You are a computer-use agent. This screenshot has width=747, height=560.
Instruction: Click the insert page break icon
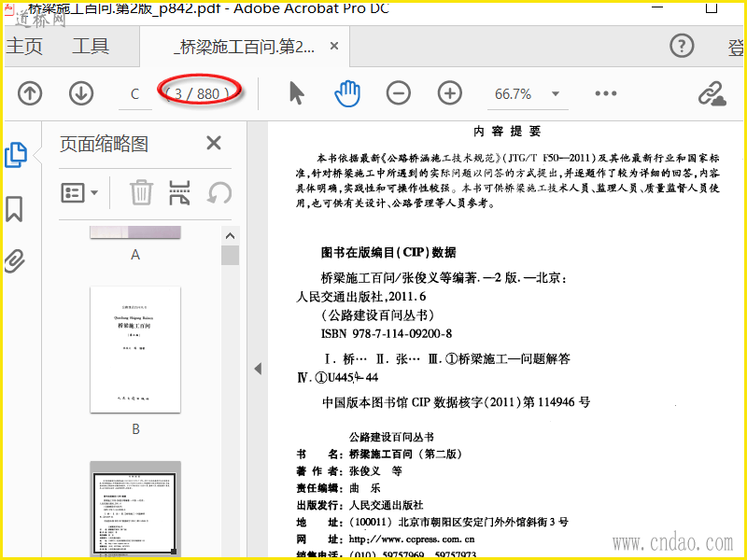point(179,192)
